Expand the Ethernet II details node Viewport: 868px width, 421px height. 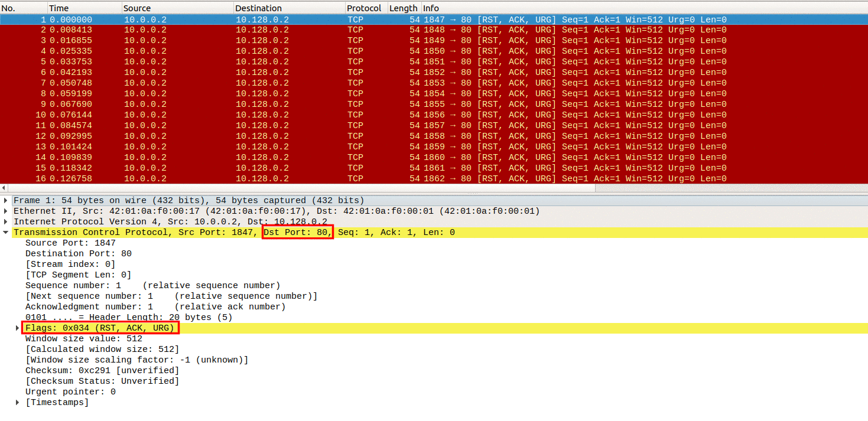coord(6,211)
